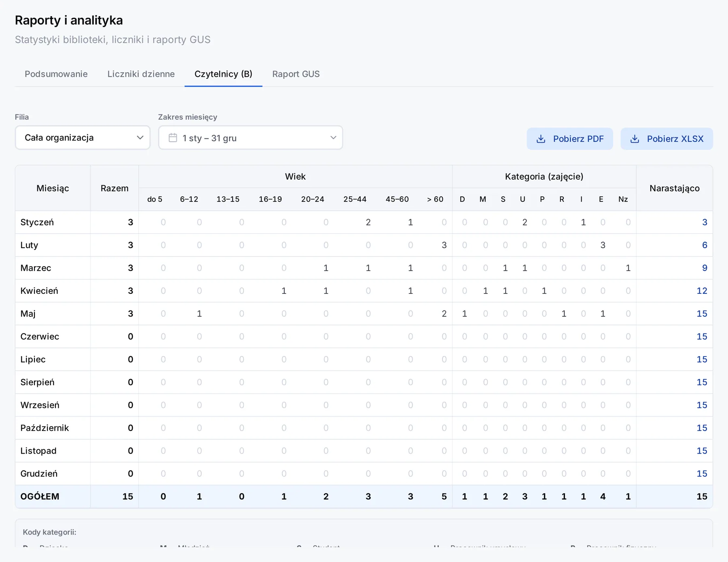
Task: Click the download icon in Pobierz PDF
Action: [541, 139]
